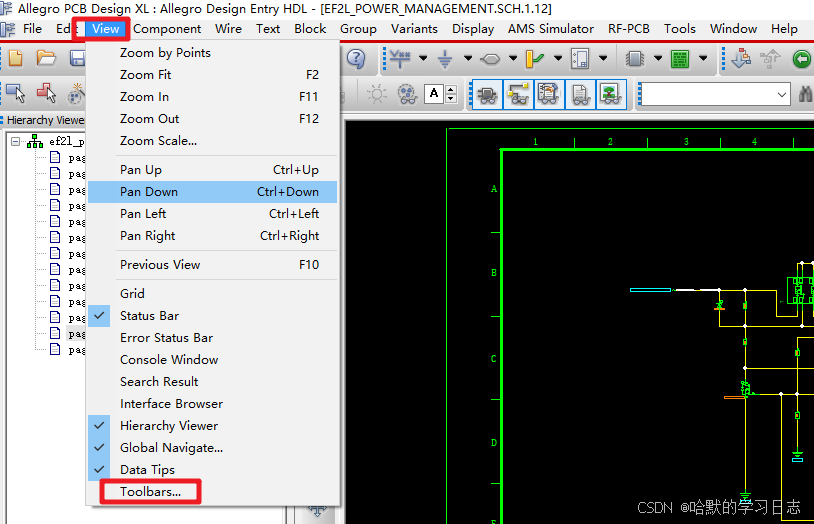Click the New file toolbar icon
This screenshot has height=524, width=814.
(16, 59)
